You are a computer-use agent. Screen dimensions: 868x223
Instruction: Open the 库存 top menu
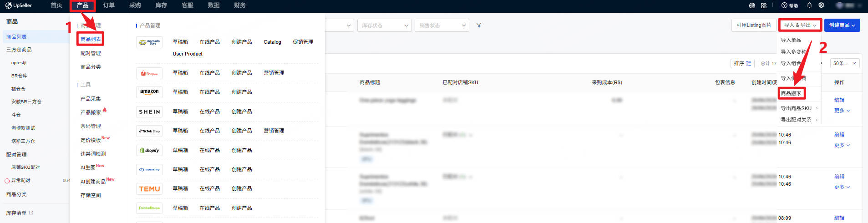coord(161,5)
